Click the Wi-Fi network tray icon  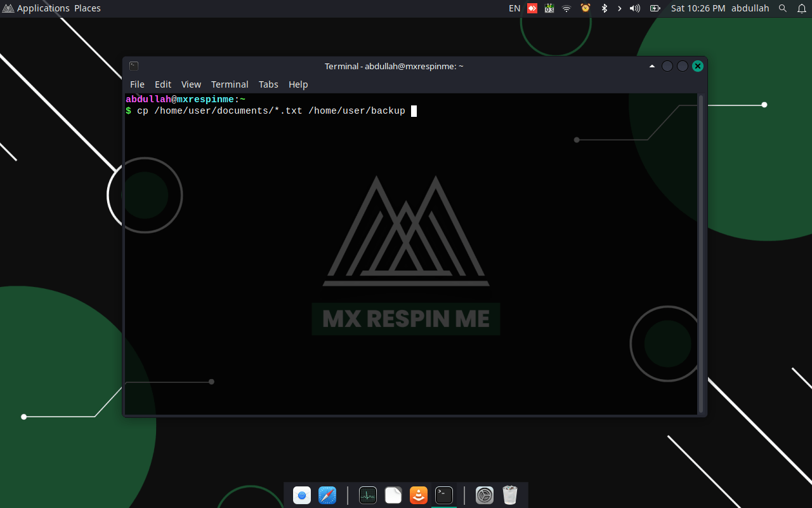pyautogui.click(x=566, y=8)
